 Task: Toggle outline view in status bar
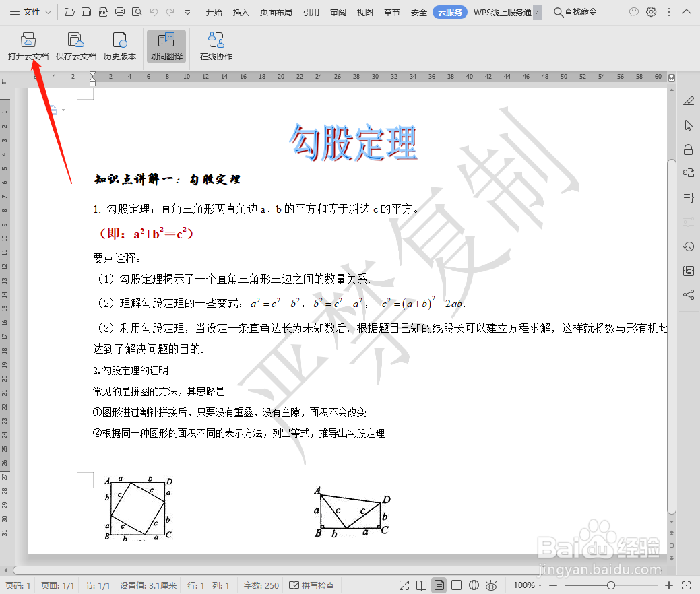457,585
